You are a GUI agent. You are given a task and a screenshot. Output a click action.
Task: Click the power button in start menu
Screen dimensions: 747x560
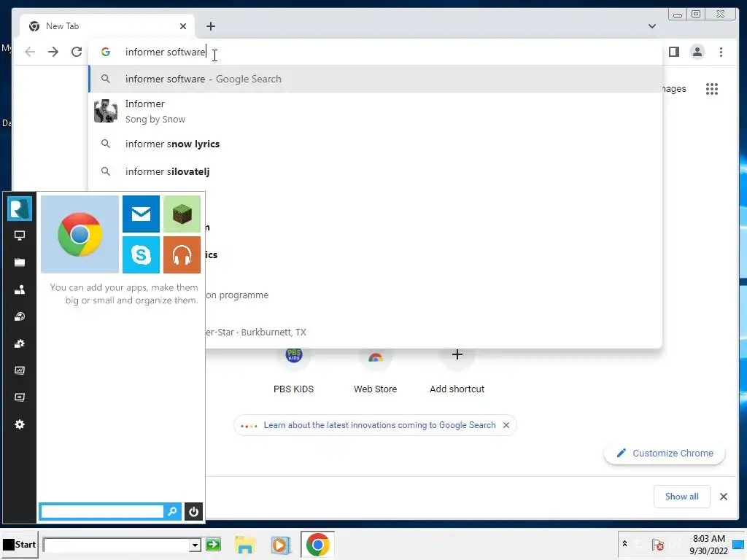point(193,511)
